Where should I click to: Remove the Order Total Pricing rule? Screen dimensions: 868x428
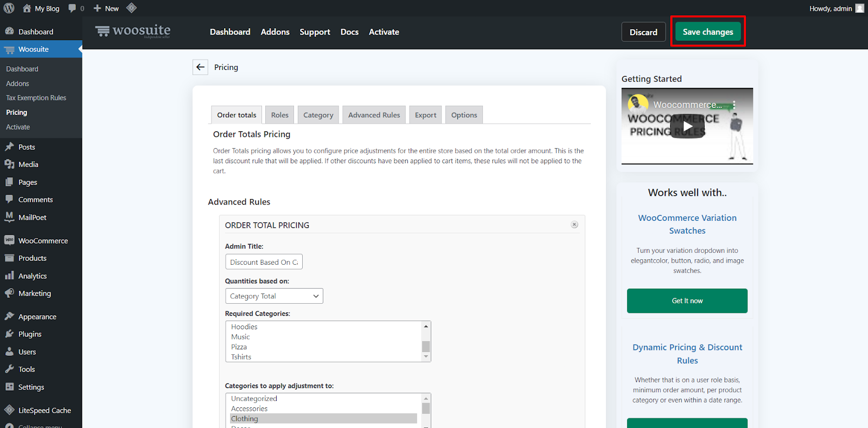[575, 225]
